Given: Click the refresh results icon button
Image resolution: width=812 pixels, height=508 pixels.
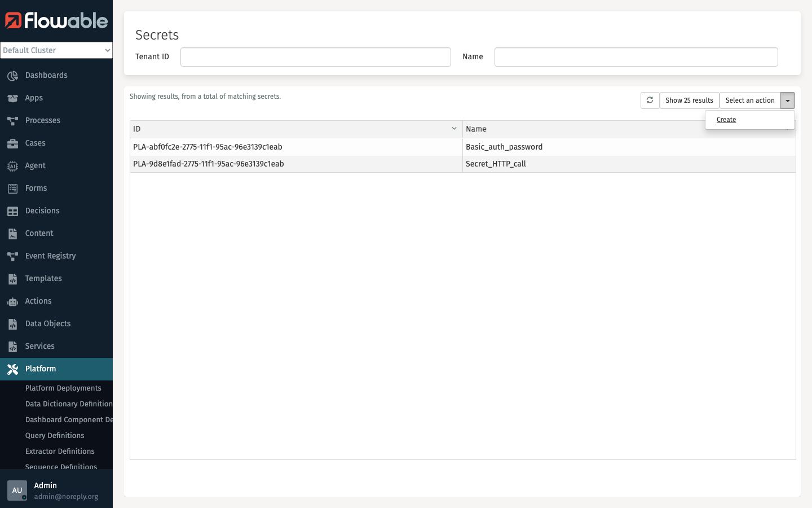Looking at the screenshot, I should [650, 100].
